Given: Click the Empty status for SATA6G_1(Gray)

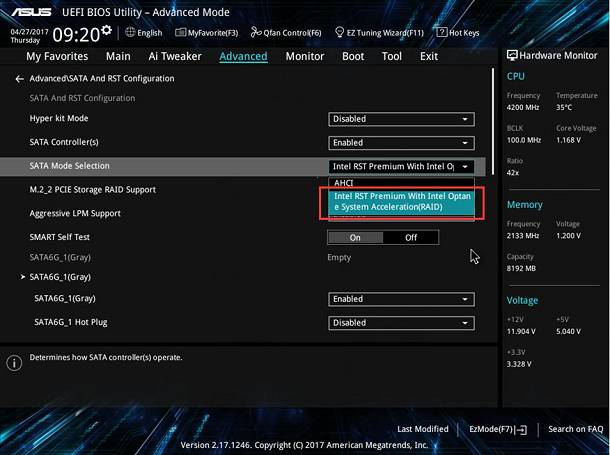Looking at the screenshot, I should (x=339, y=257).
